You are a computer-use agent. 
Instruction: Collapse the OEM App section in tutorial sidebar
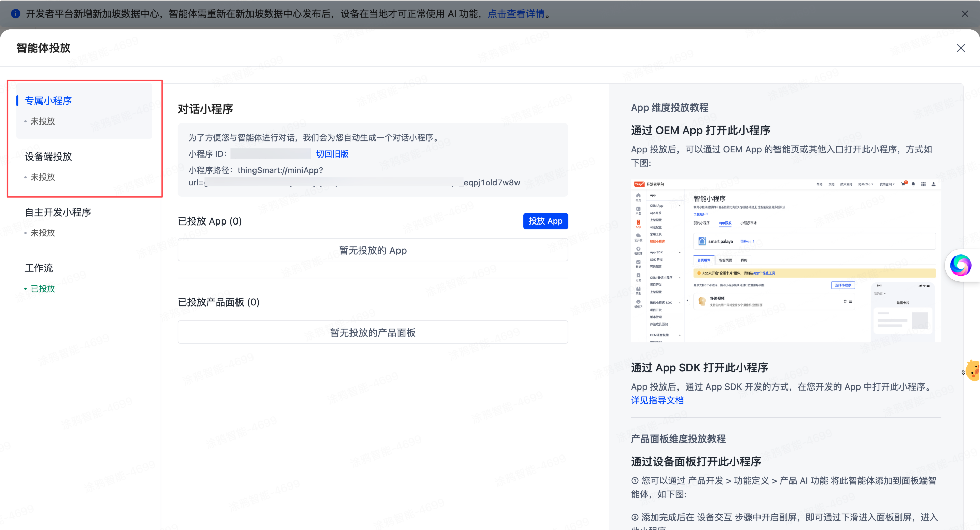[x=680, y=206]
